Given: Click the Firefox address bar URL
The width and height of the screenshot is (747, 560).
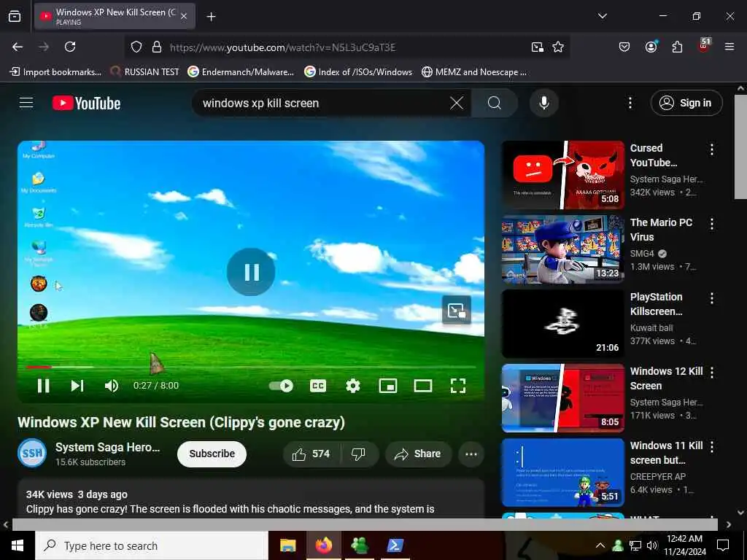Looking at the screenshot, I should [x=282, y=47].
